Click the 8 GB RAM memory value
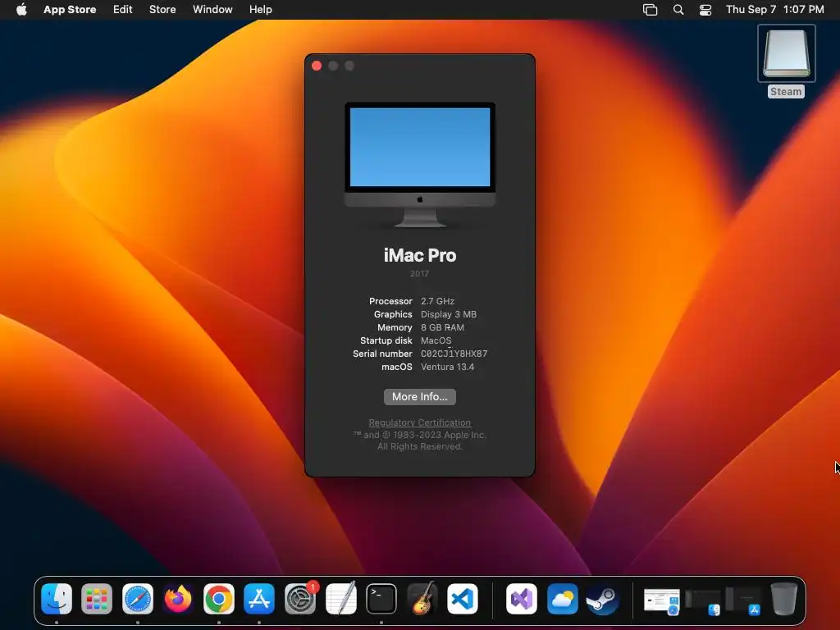 point(442,327)
